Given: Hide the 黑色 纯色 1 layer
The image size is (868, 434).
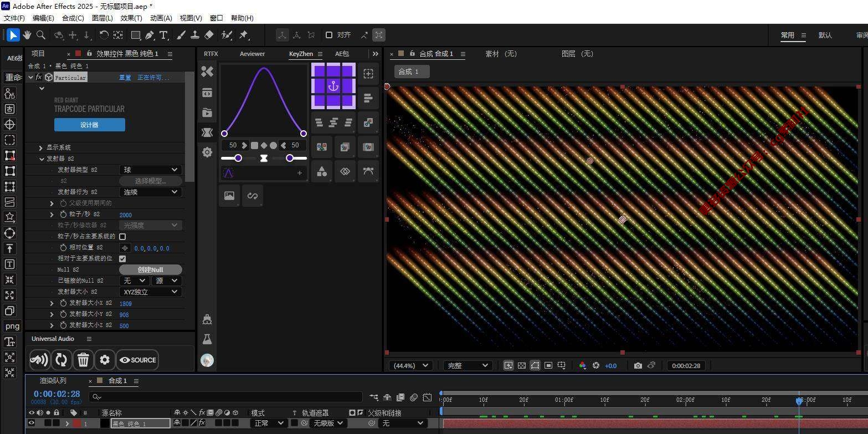Looking at the screenshot, I should pyautogui.click(x=32, y=423).
